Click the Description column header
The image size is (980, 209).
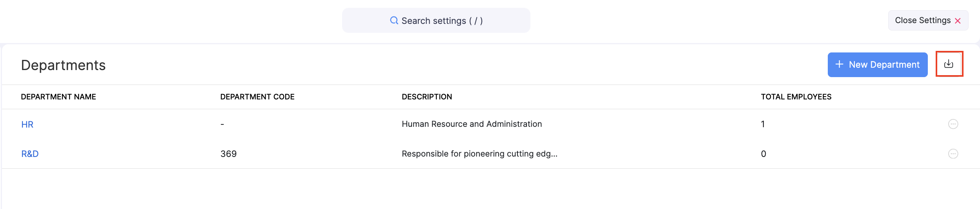pyautogui.click(x=427, y=97)
